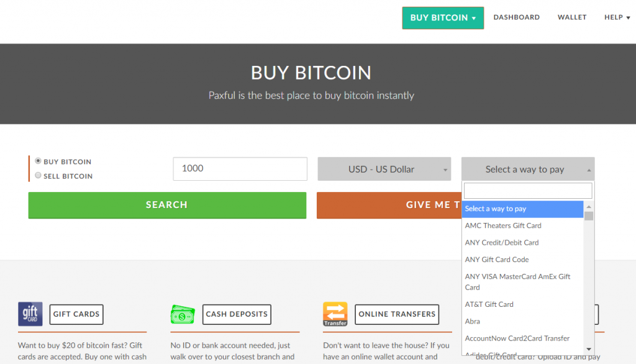Click the green cash deposits icon
Screen dimensions: 636x364
click(x=183, y=314)
